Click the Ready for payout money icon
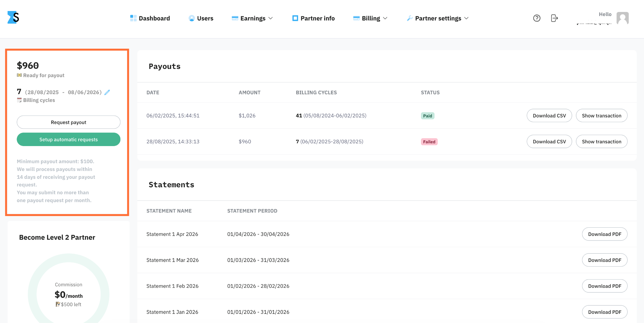 tap(19, 75)
